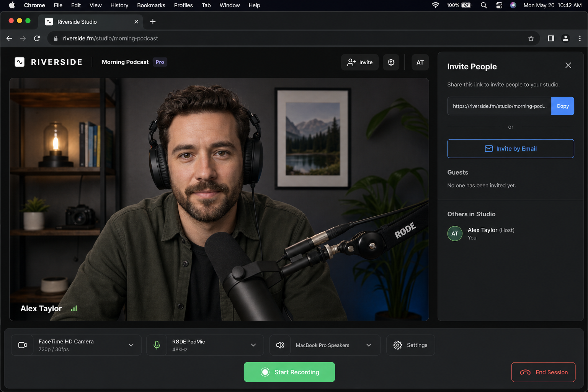Open studio settings gear in header

tap(391, 62)
